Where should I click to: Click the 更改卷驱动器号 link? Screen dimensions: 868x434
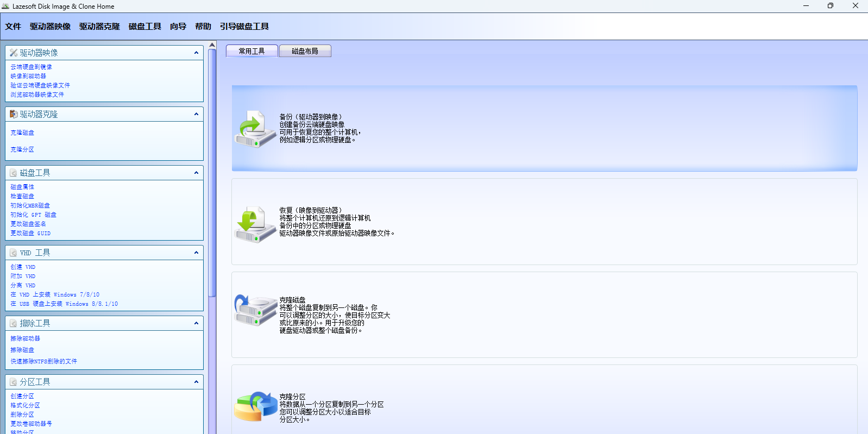pyautogui.click(x=32, y=424)
